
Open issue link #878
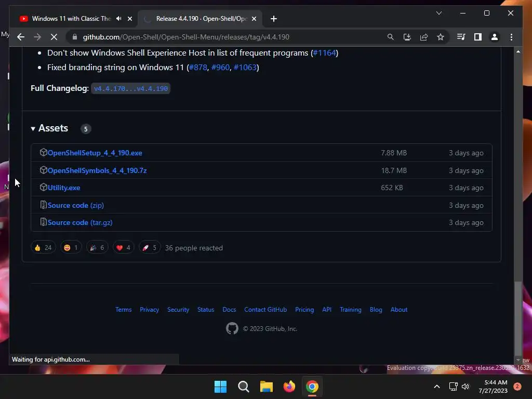click(198, 67)
